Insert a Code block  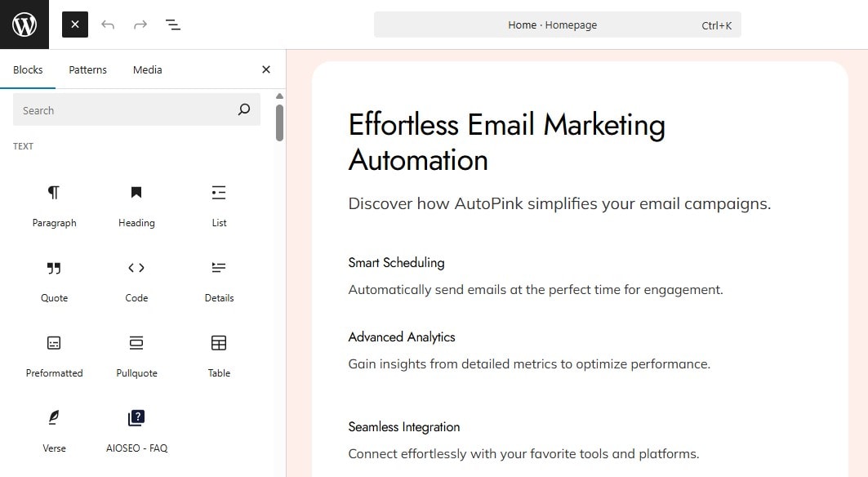pos(136,281)
